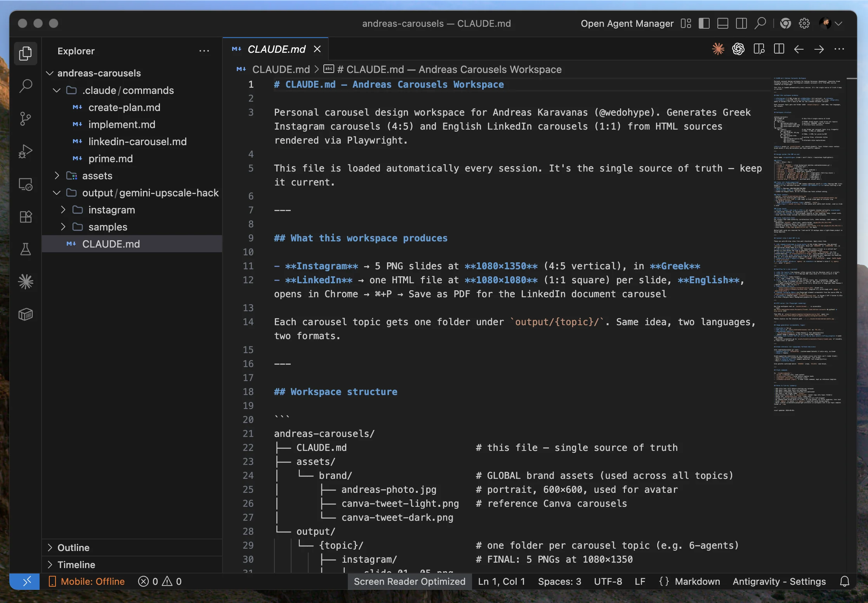Open the profile avatar dropdown

[x=831, y=23]
